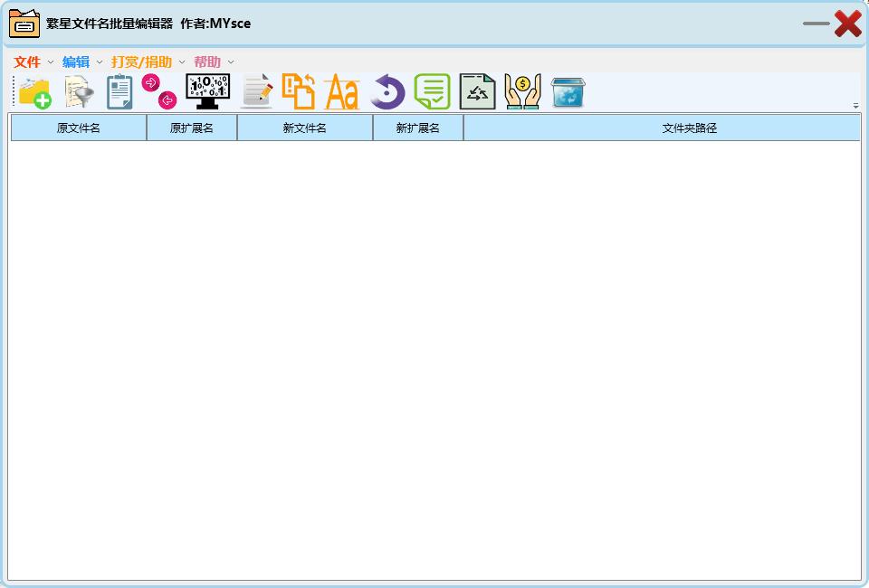The image size is (869, 588).
Task: Click the recycle document icon
Action: point(477,91)
